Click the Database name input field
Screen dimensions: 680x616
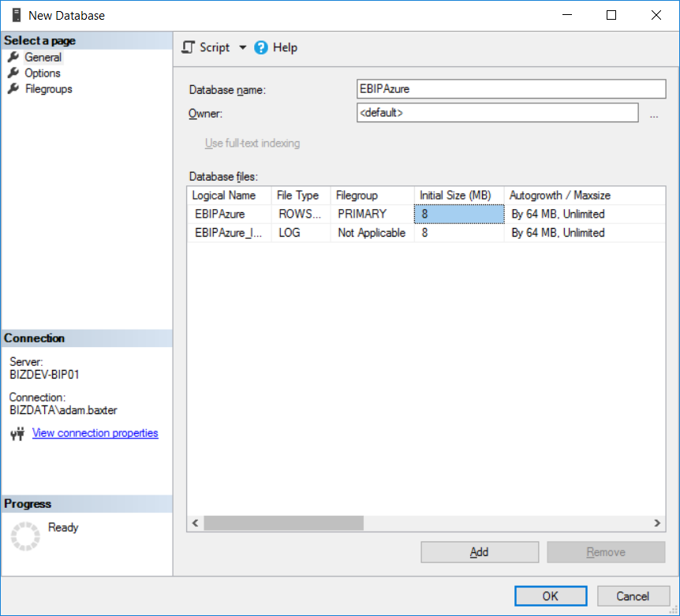pyautogui.click(x=511, y=89)
